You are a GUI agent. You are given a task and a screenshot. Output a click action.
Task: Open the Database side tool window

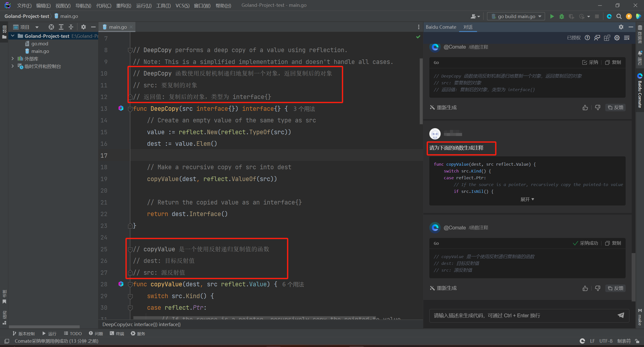640,34
